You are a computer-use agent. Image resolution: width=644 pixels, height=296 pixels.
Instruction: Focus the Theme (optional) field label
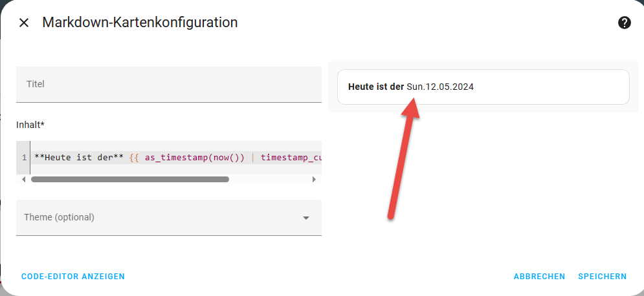pos(59,217)
